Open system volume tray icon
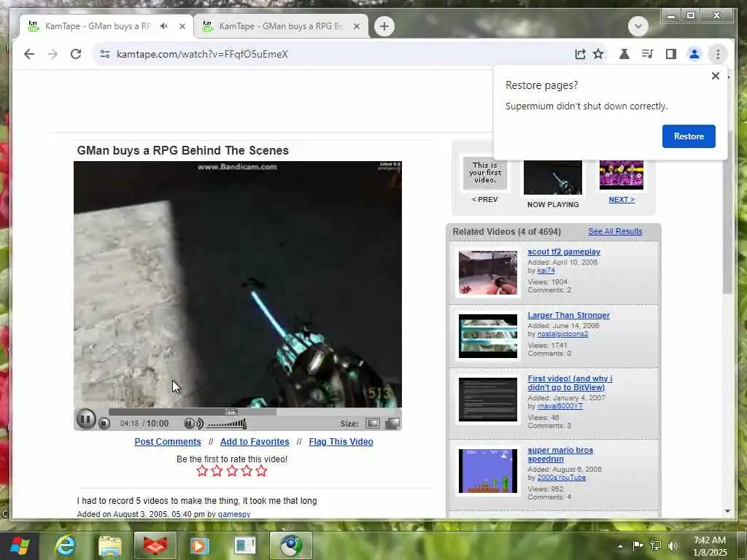Viewport: 747px width, 560px height. (673, 545)
